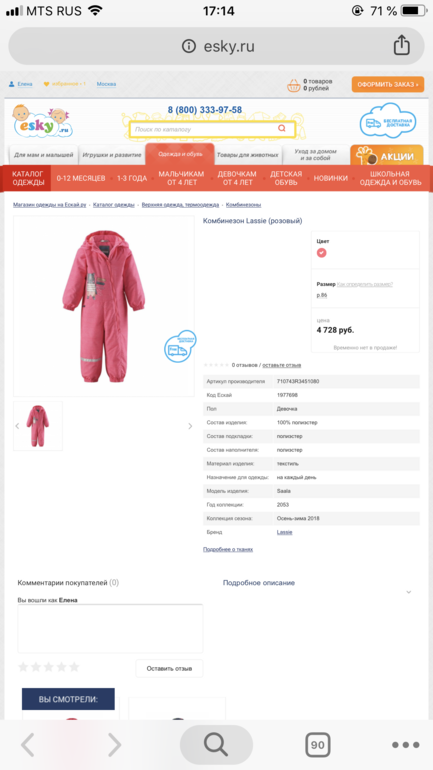Click the esky.ru logo

pyautogui.click(x=43, y=121)
